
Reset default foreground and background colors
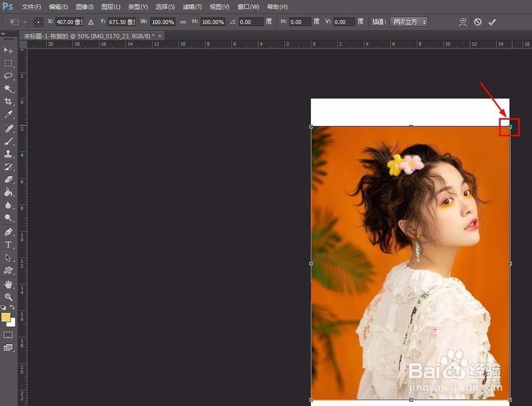pyautogui.click(x=3, y=307)
